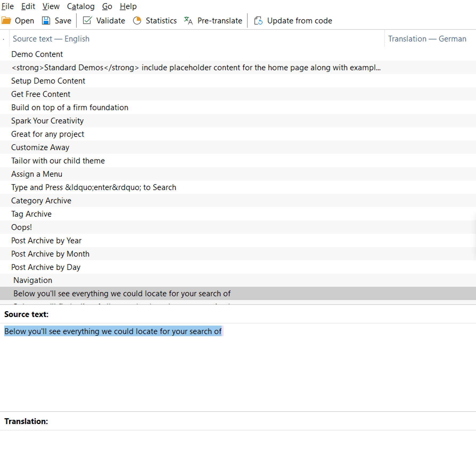Click the Save floppy disk icon
The width and height of the screenshot is (476, 468).
[46, 20]
